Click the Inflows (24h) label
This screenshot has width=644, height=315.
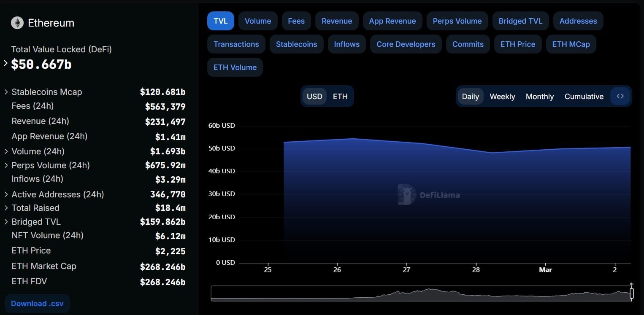[x=38, y=179]
